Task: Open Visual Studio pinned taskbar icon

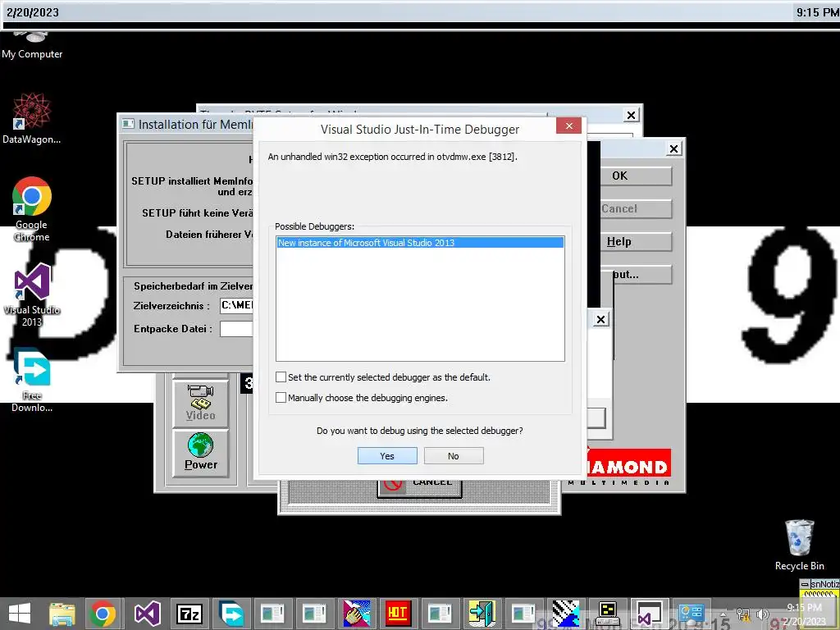Action: tap(147, 614)
